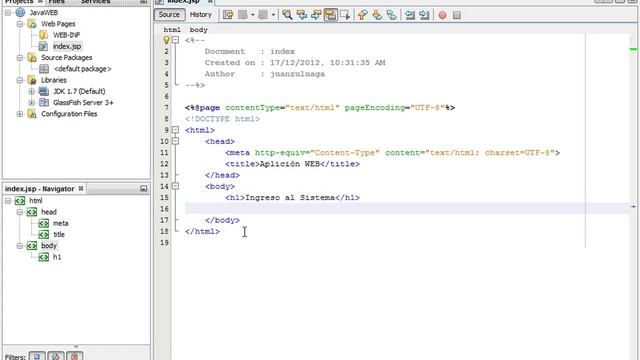Click the Find Selection magnifier icon
The height and width of the screenshot is (360, 640).
(x=287, y=15)
